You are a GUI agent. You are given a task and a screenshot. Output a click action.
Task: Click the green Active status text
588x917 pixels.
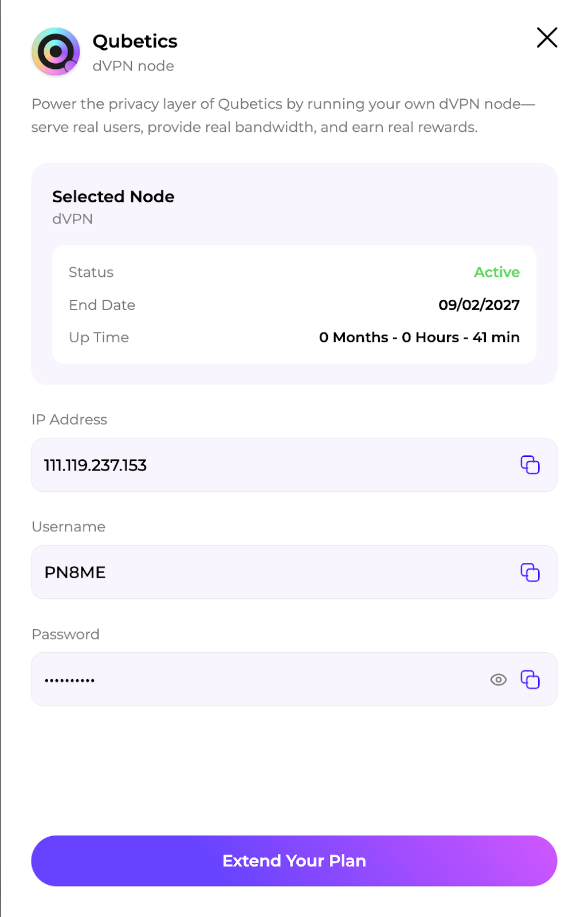pyautogui.click(x=496, y=272)
